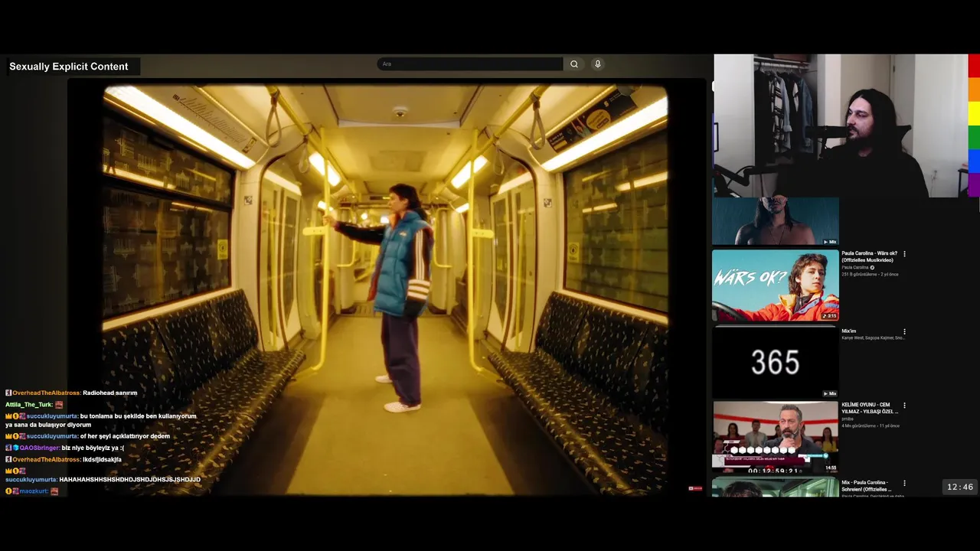The image size is (980, 551).
Task: Click the subway music video player
Action: (x=386, y=289)
